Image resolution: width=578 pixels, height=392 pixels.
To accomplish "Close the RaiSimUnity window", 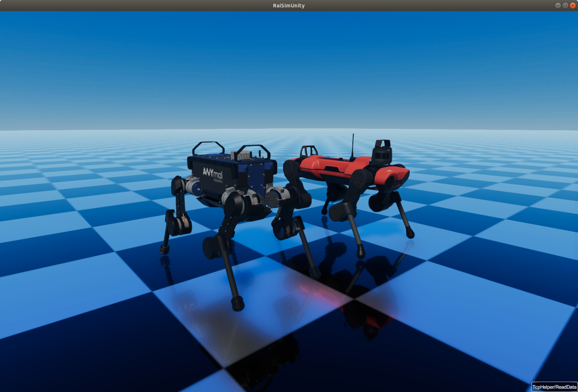I will [572, 6].
